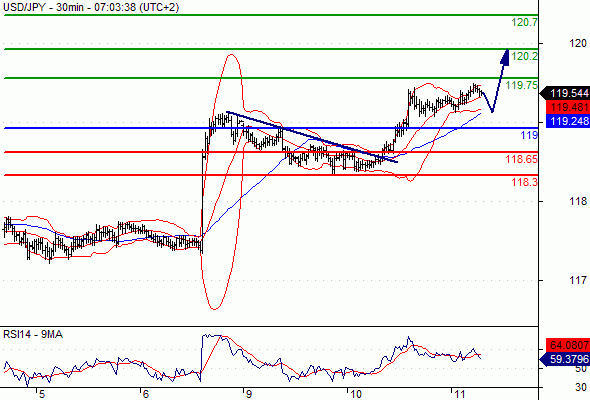Click the USD/JPY 30min chart title
This screenshot has height=400, width=590.
91,7
